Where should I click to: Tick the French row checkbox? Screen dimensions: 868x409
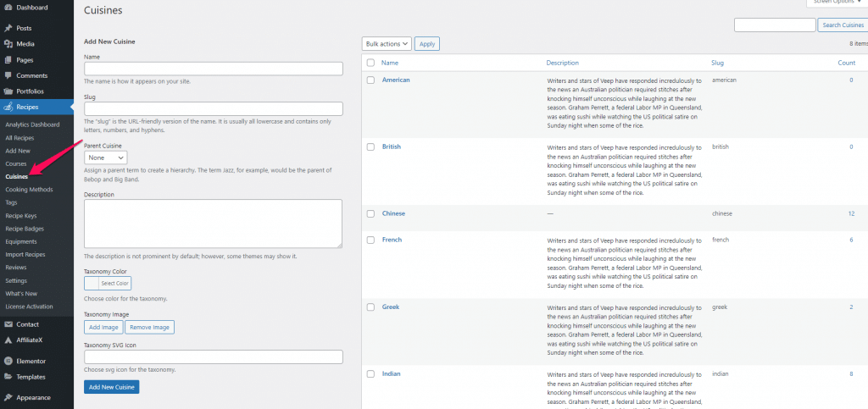point(371,240)
